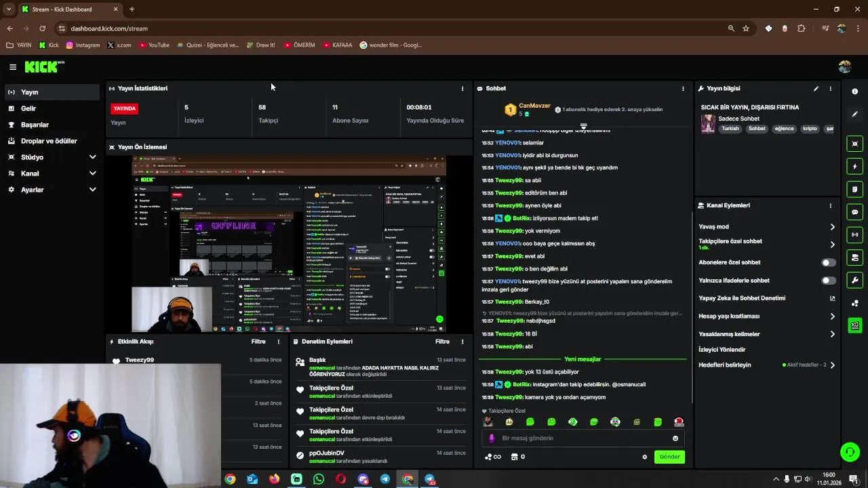Reload the browser page
Viewport: 868px width, 488px height.
42,28
